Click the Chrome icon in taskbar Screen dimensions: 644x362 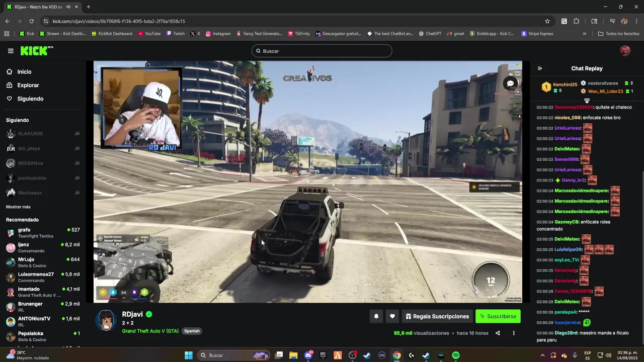[x=396, y=355]
